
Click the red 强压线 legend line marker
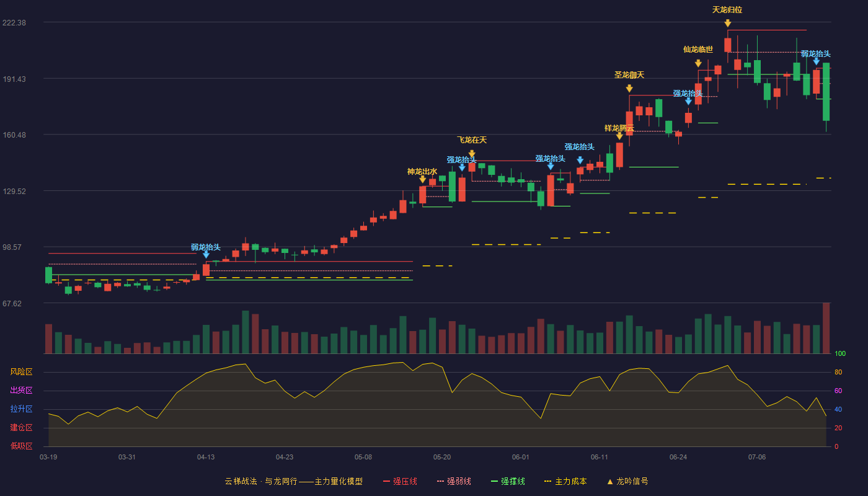click(387, 481)
